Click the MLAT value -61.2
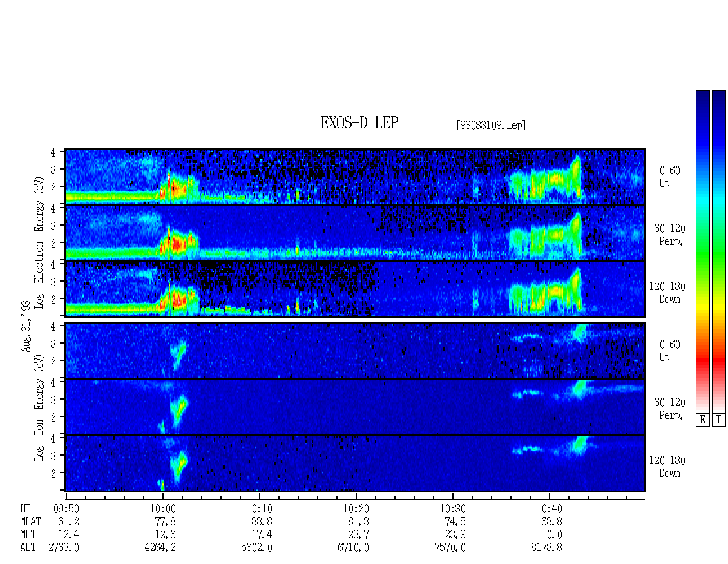The width and height of the screenshot is (728, 564). (x=66, y=521)
